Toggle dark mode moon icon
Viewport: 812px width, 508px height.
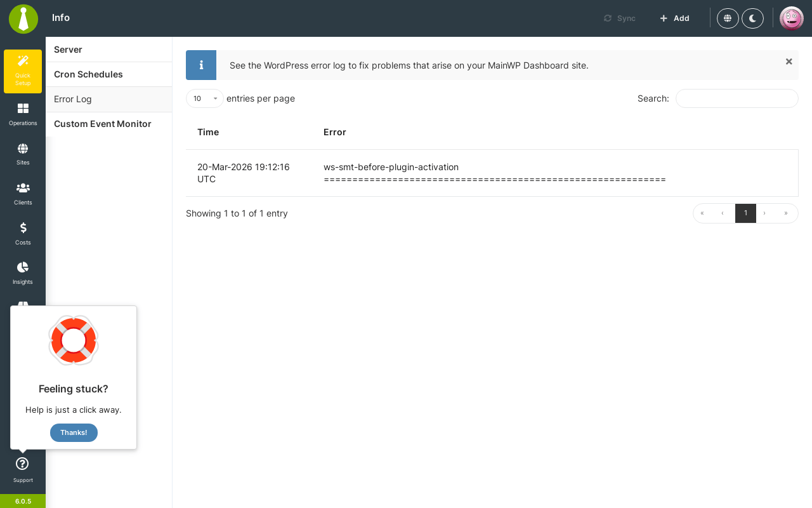click(752, 18)
